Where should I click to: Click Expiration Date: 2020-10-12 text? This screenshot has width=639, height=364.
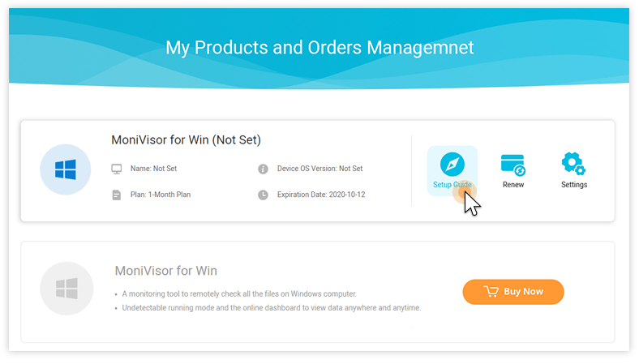coord(321,195)
